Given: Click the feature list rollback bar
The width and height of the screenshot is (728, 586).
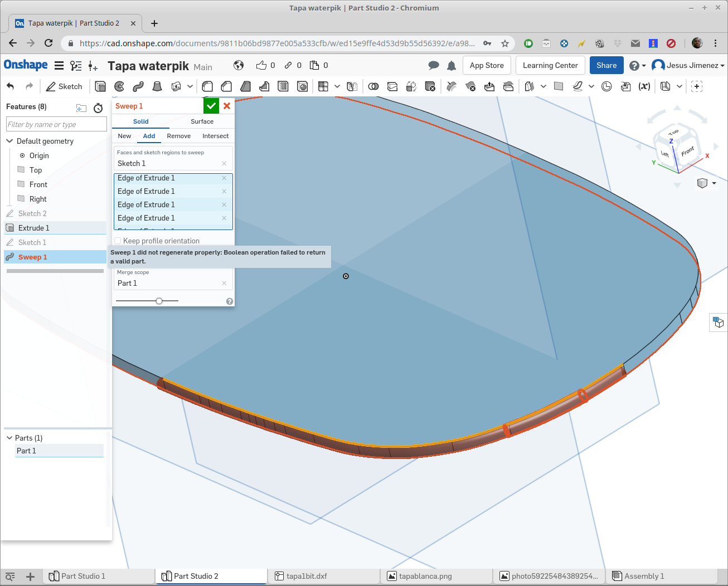Looking at the screenshot, I should pyautogui.click(x=55, y=271).
